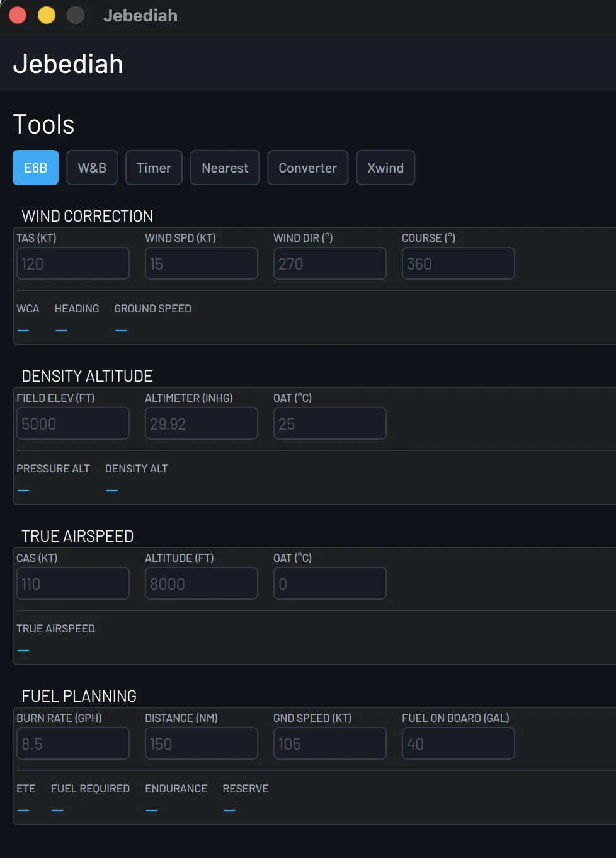
Task: Select the DISTANCE (NM) field
Action: pyautogui.click(x=201, y=743)
